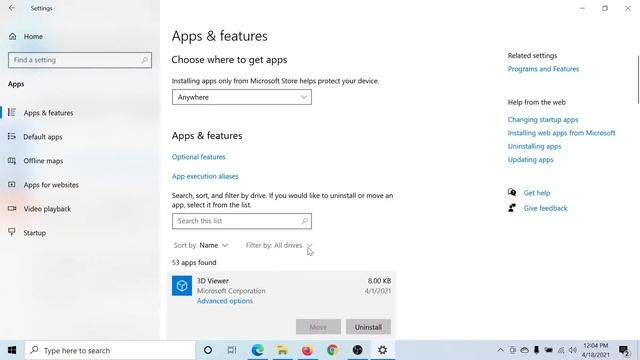Open the Action Center notifications icon
The width and height of the screenshot is (640, 360).
[x=624, y=350]
